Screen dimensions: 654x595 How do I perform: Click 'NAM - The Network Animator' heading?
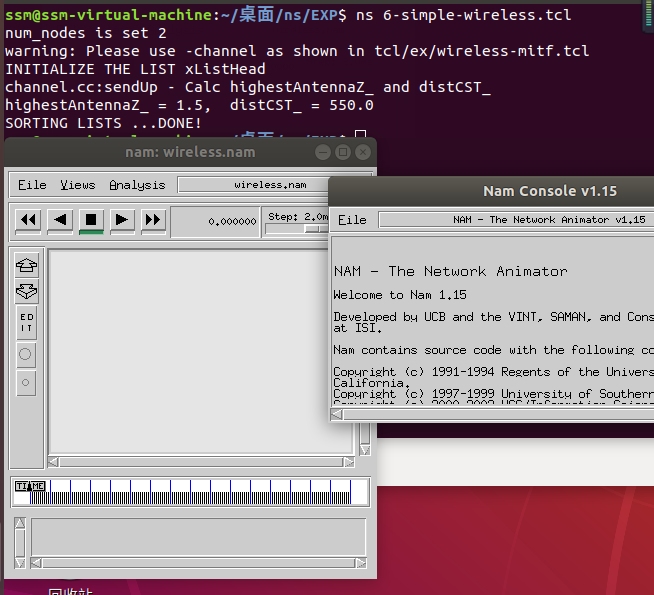[450, 271]
